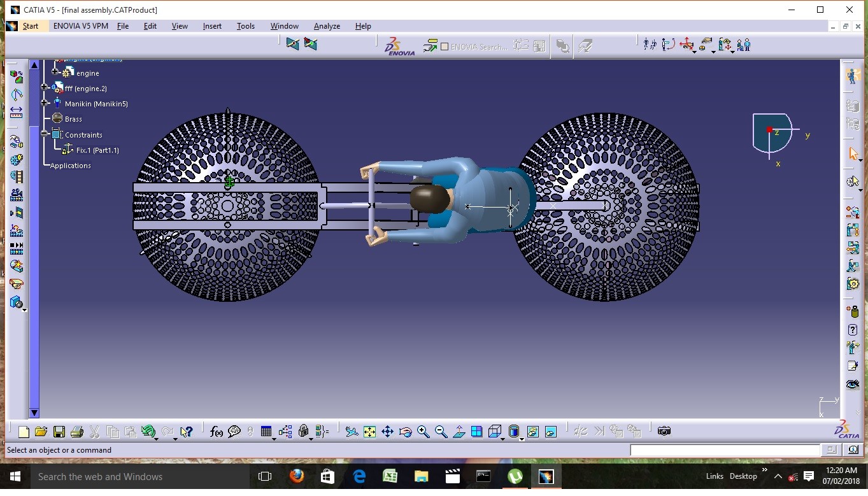The image size is (868, 496).
Task: Open the Tools menu
Action: click(x=246, y=26)
